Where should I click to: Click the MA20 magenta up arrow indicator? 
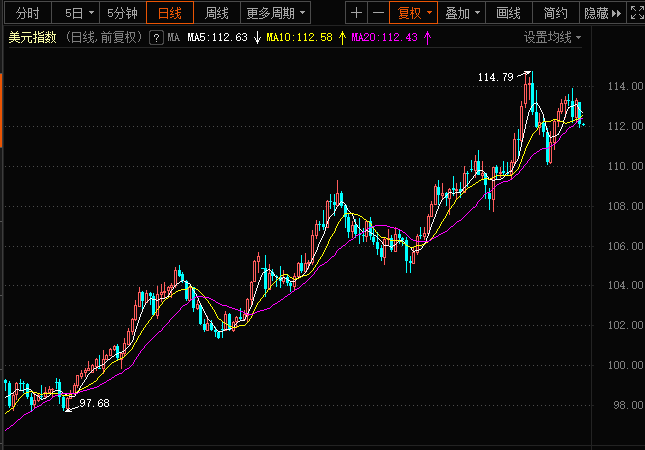[x=428, y=37]
